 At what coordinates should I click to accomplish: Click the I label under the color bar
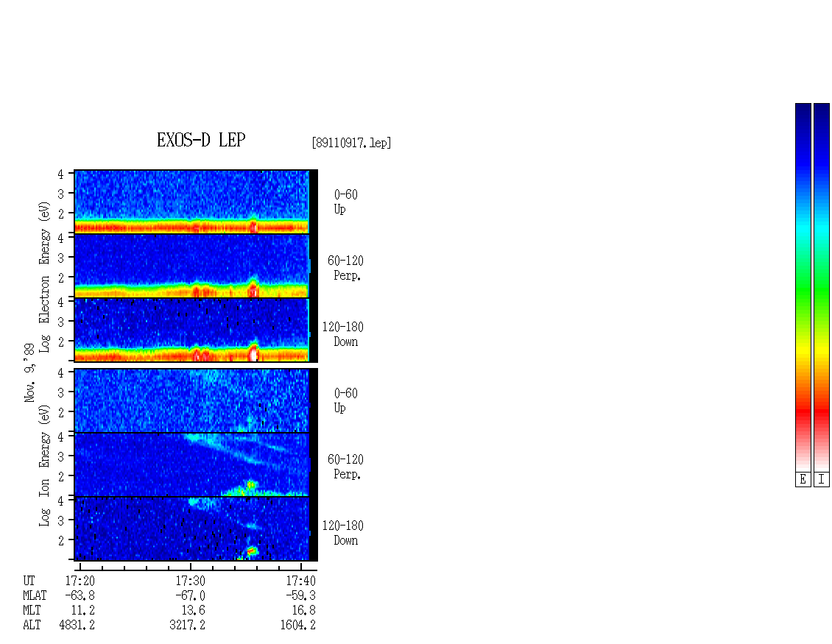[822, 480]
